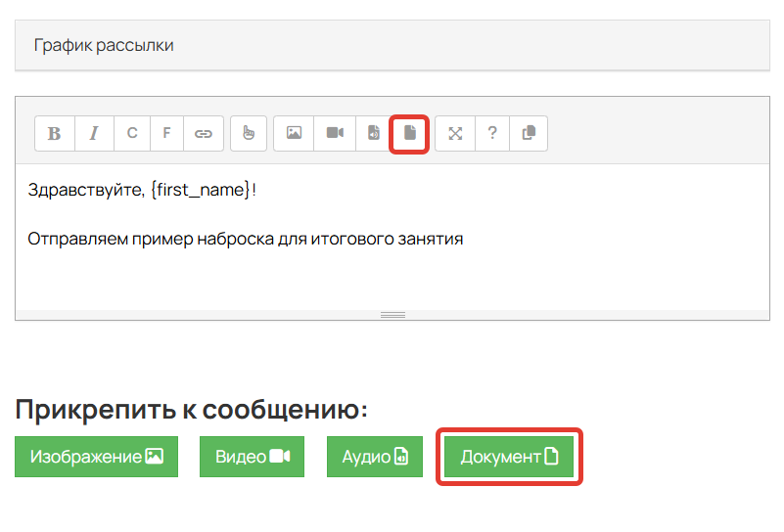Attach a document via toolbar file icon

pyautogui.click(x=409, y=133)
